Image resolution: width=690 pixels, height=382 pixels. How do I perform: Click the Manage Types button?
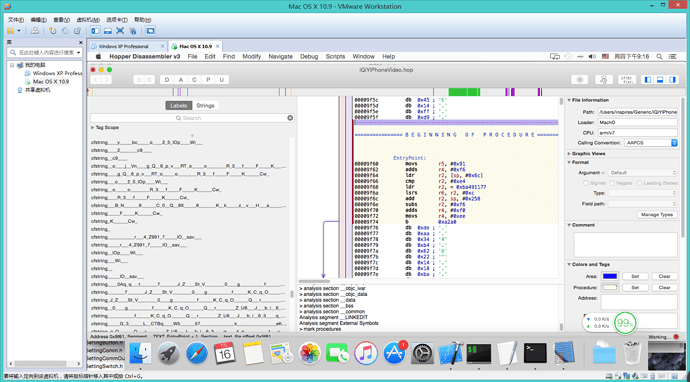[x=657, y=215]
